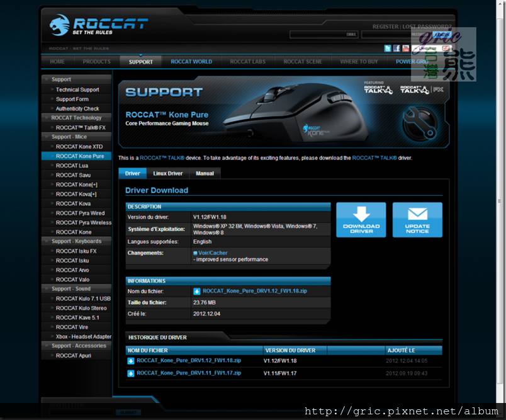Click download icon in DRV1.11 history row
This screenshot has width=506, height=420.
point(131,373)
